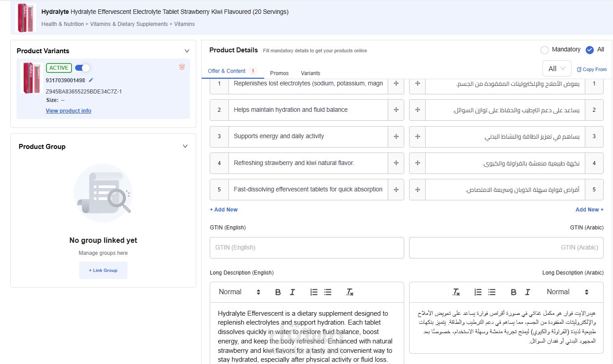Click the 'No group linked yet' message
Image resolution: width=613 pixels, height=364 pixels.
pyautogui.click(x=103, y=241)
